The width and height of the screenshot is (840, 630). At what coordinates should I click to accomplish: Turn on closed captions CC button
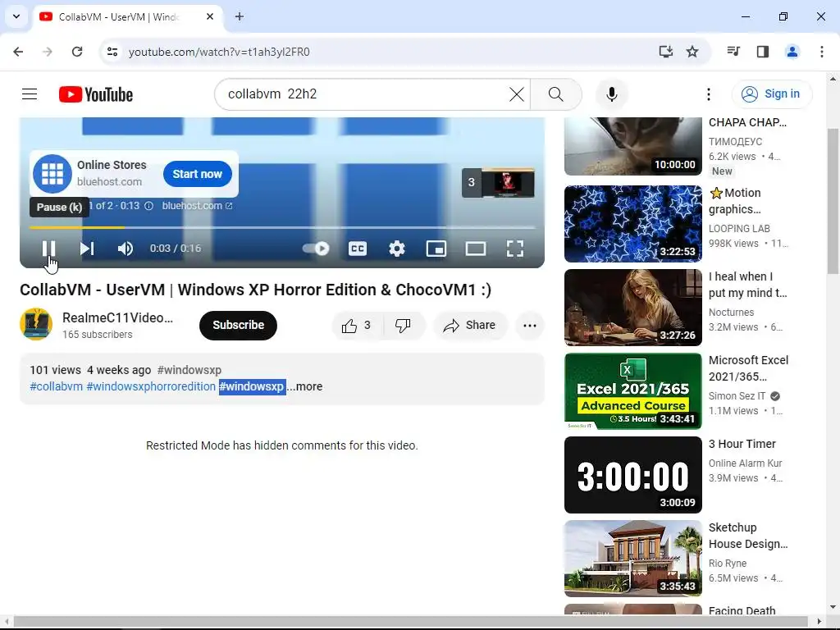click(358, 249)
